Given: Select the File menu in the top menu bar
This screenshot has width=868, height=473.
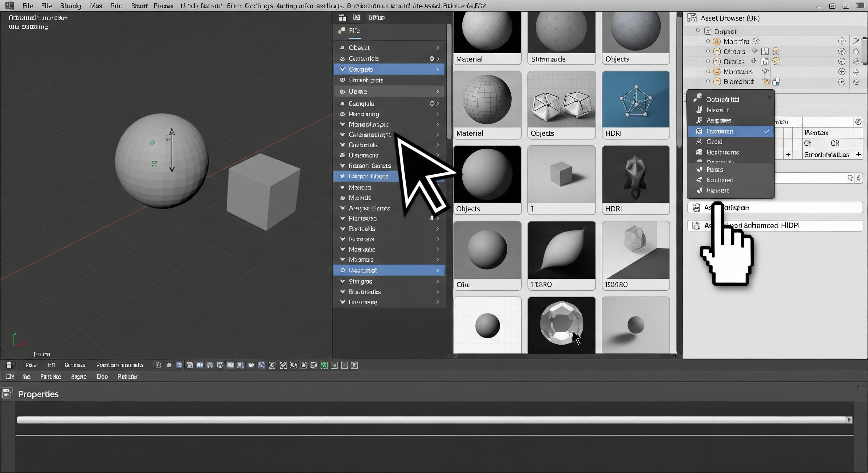Looking at the screenshot, I should (27, 6).
